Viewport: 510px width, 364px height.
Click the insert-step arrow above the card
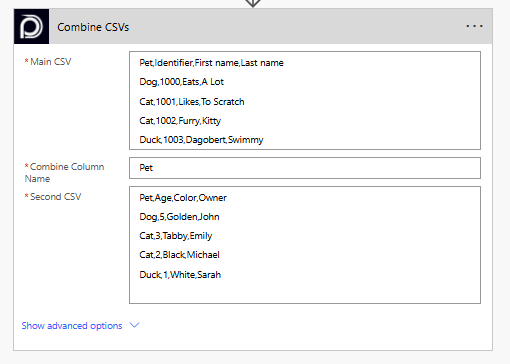click(253, 3)
